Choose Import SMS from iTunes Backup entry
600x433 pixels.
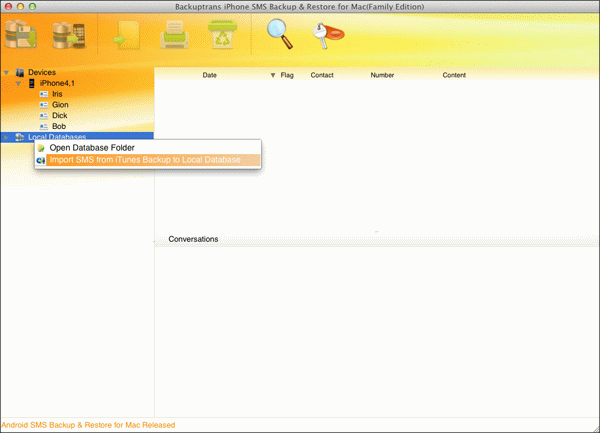click(148, 160)
